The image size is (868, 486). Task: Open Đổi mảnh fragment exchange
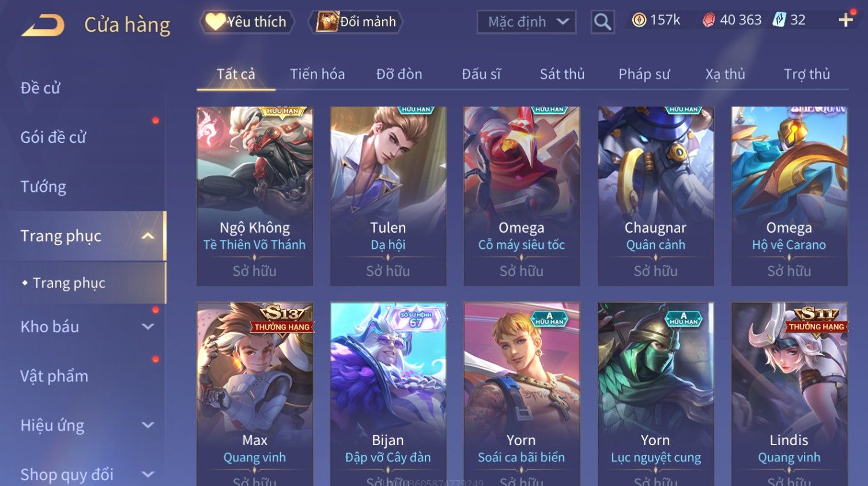click(356, 22)
